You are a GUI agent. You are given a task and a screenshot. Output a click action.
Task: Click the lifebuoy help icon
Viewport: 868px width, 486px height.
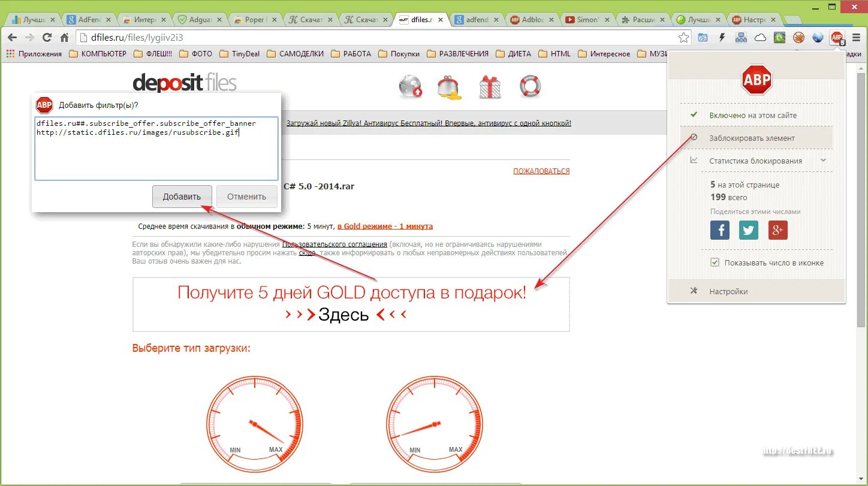click(530, 86)
